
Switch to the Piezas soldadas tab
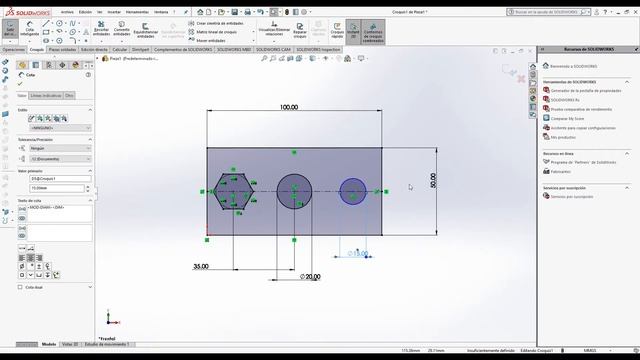(62, 49)
